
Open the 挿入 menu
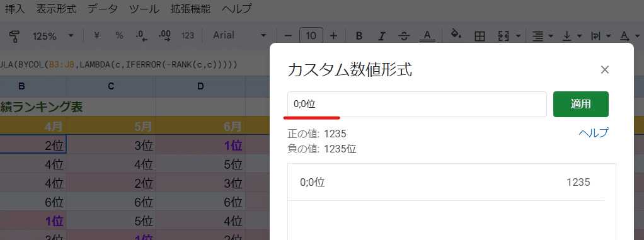pos(15,9)
